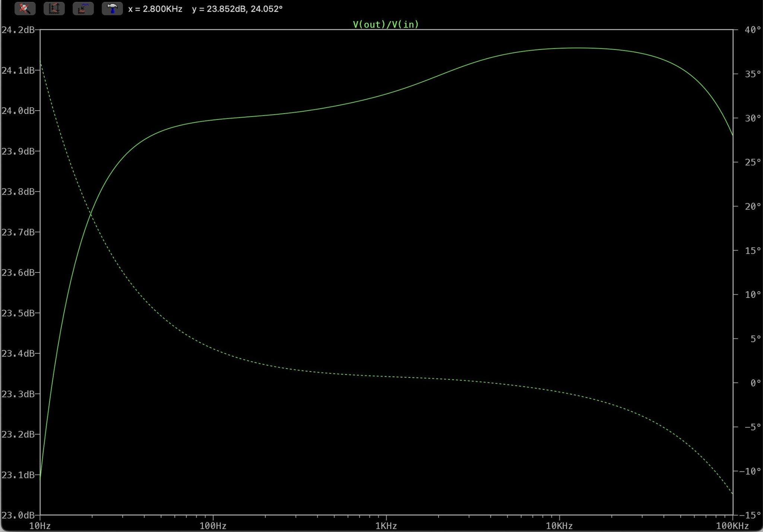This screenshot has width=763, height=532.
Task: Click the 10Hz frequency axis label
Action: point(40,526)
